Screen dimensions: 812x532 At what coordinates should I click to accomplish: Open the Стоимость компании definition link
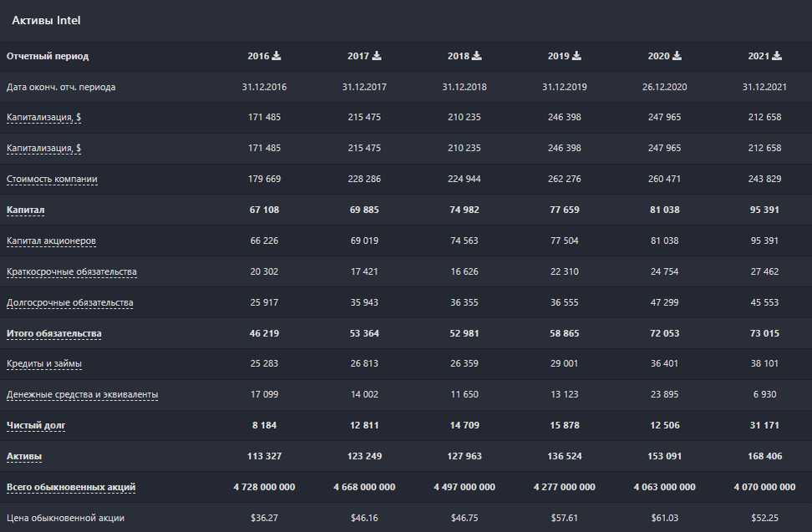(x=52, y=179)
